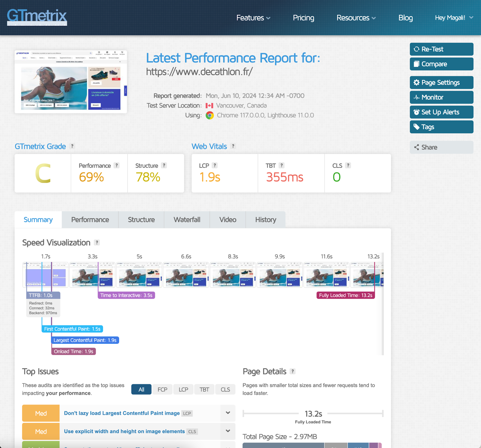Switch to the Structure tab
The height and width of the screenshot is (448, 481).
pos(141,220)
